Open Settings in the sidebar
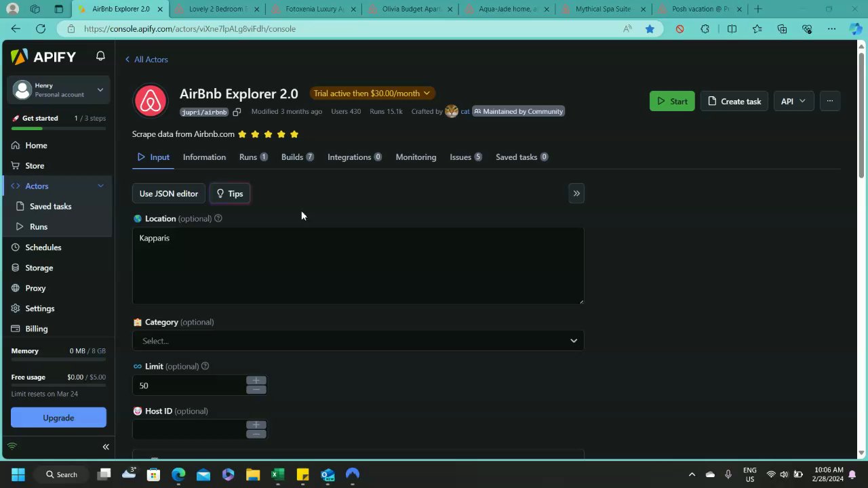The height and width of the screenshot is (488, 868). pos(39,308)
